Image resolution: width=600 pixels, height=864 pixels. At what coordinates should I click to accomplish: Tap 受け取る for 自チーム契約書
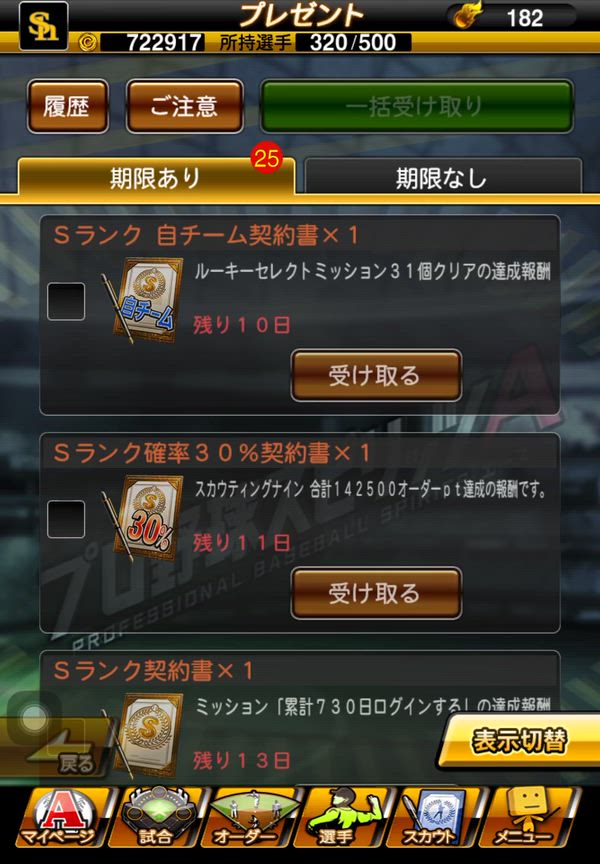[376, 375]
